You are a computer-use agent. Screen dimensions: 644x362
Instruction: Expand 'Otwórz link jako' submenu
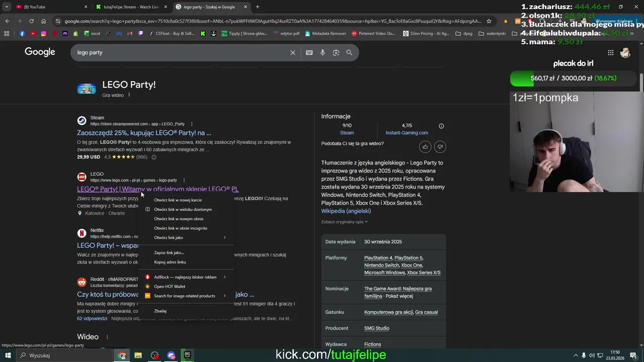186,237
